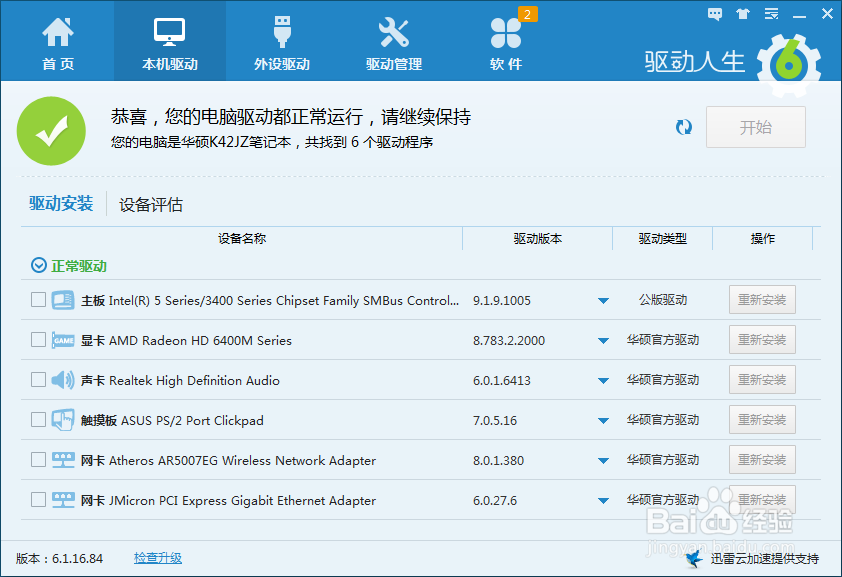Open the 软件 software tab
Viewport: 842px width, 577px height.
tap(505, 44)
